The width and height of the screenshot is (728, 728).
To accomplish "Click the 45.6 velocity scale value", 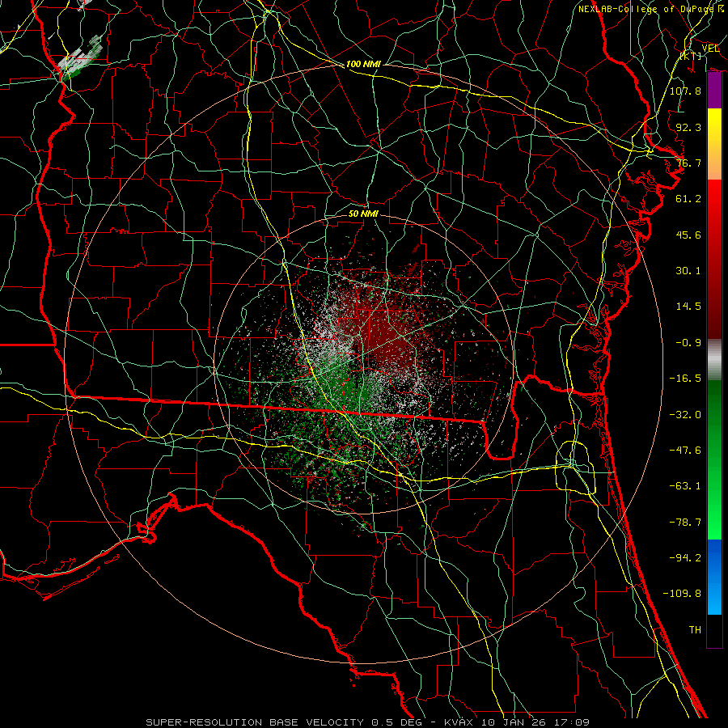I will click(688, 235).
